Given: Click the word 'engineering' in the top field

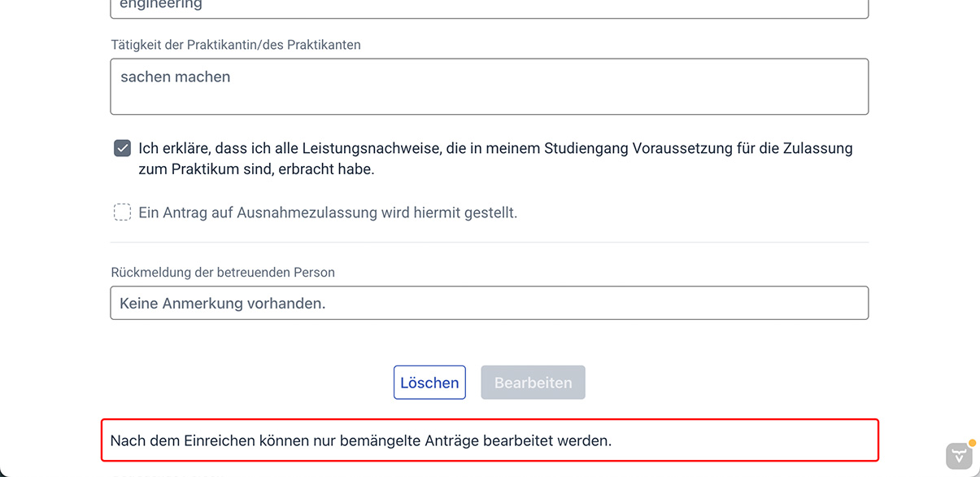Looking at the screenshot, I should click(x=161, y=6).
